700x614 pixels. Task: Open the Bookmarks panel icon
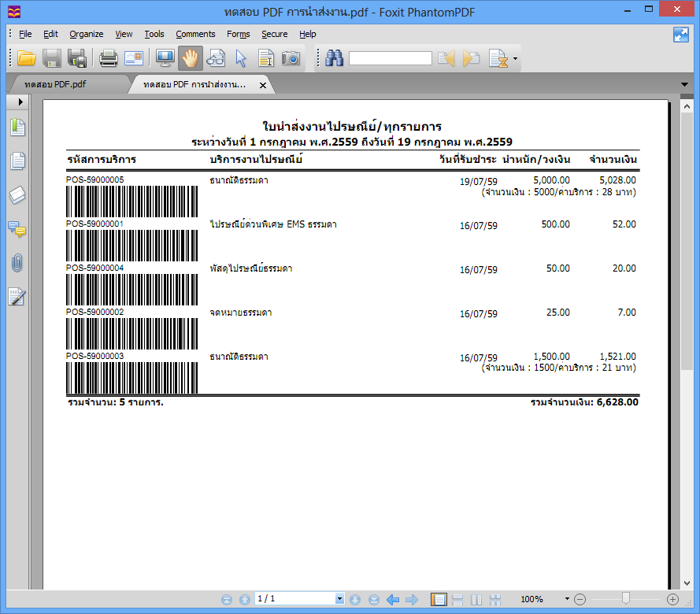18,128
